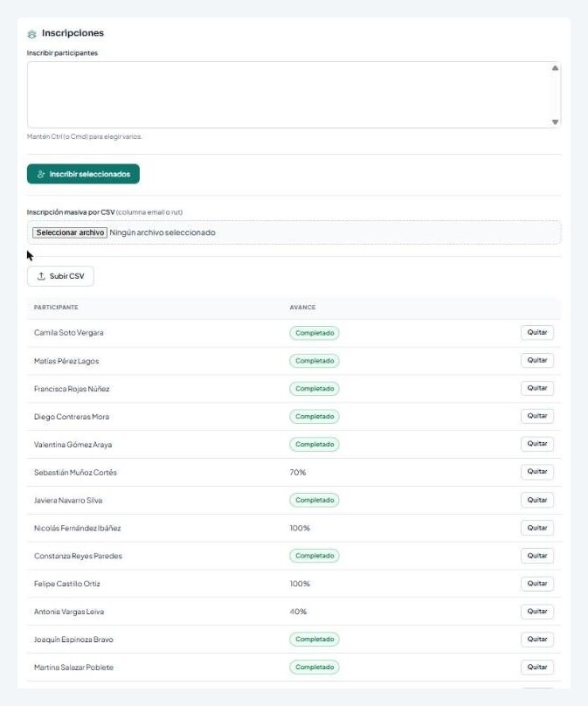Select participant name Valentina Gómez Araya
The height and width of the screenshot is (706, 588).
point(73,445)
